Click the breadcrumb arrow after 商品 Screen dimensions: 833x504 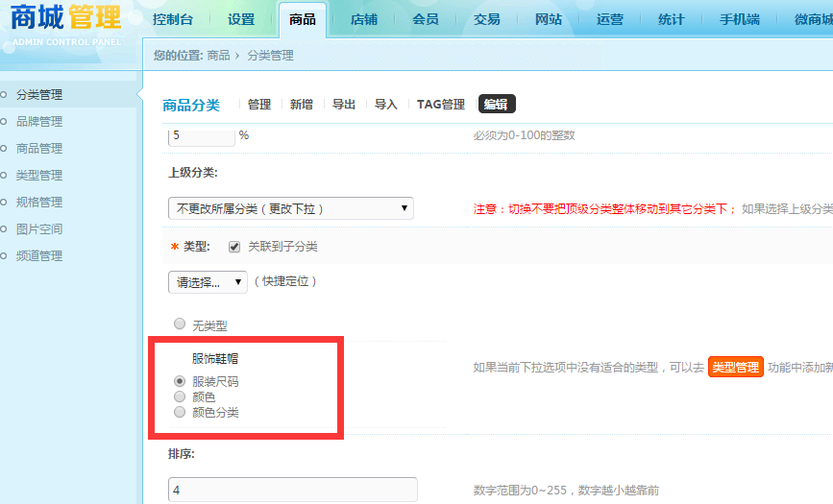[x=237, y=56]
